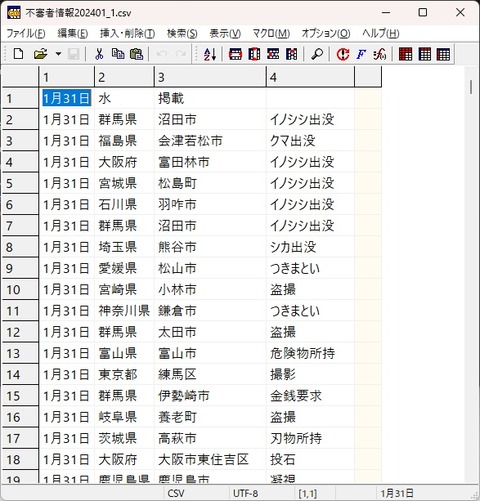
Task: Click UTF-8 encoding in status bar
Action: (245, 493)
